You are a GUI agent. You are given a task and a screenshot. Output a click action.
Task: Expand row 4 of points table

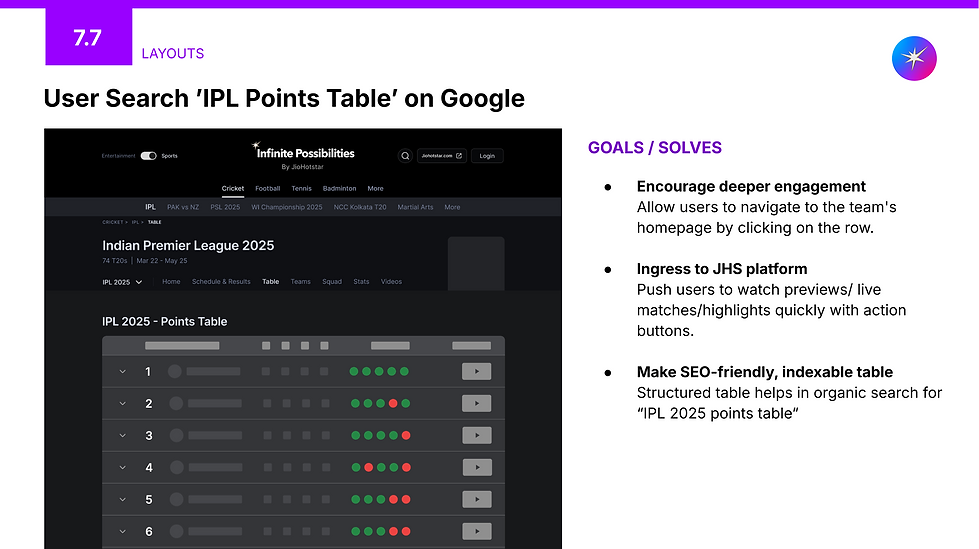(x=122, y=467)
